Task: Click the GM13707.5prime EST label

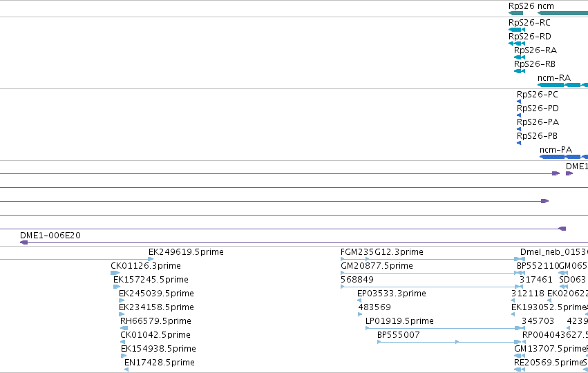Action: 550,349
